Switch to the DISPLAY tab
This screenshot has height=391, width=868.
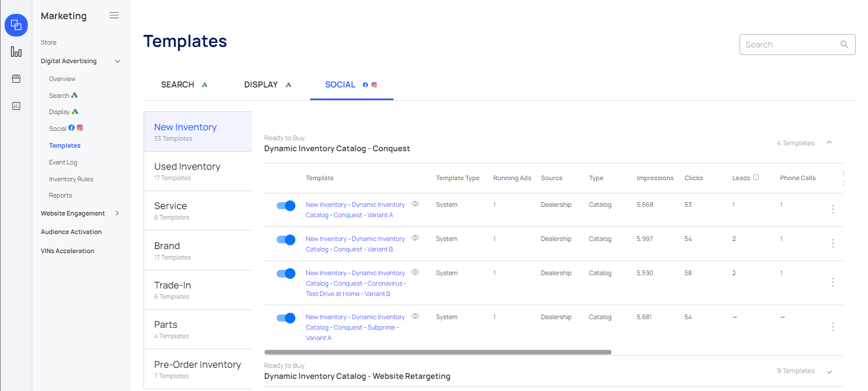(x=261, y=85)
